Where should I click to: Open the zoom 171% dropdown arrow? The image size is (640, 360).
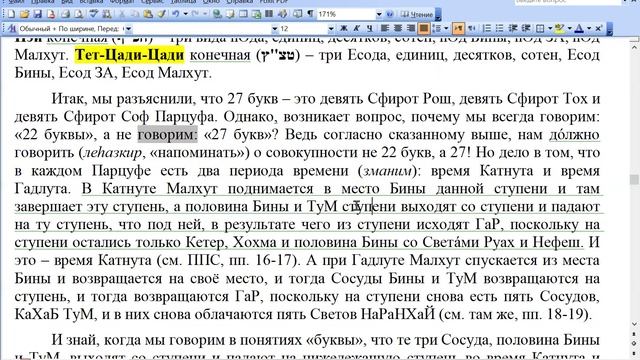coord(379,14)
